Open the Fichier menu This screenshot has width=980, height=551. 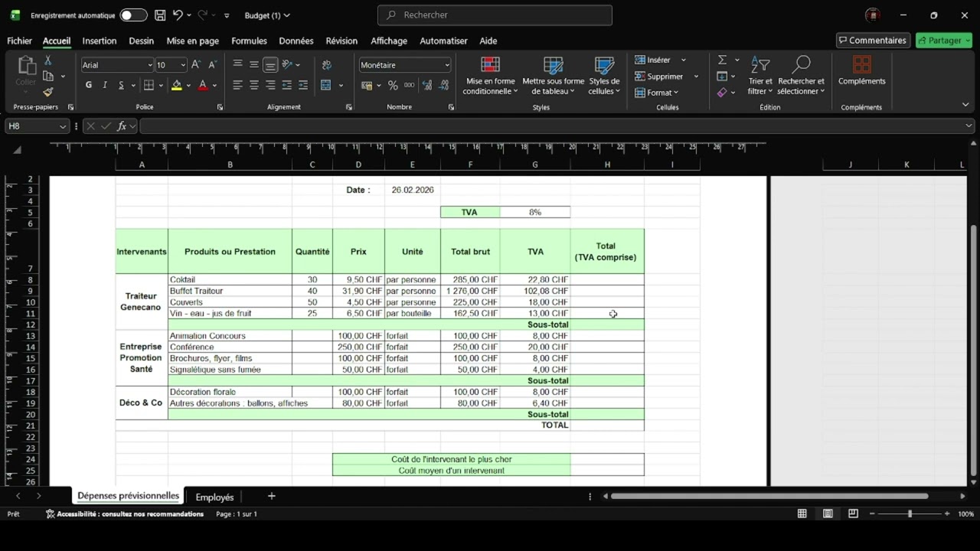click(x=20, y=41)
